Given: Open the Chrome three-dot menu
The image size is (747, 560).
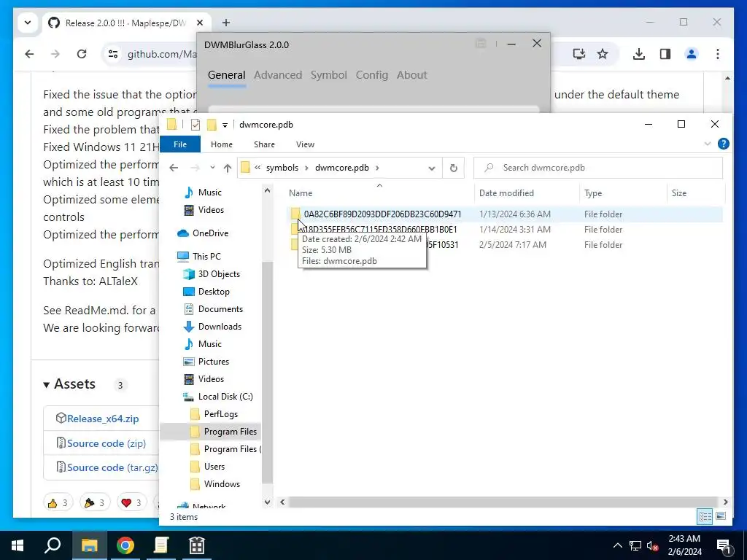Looking at the screenshot, I should point(718,54).
